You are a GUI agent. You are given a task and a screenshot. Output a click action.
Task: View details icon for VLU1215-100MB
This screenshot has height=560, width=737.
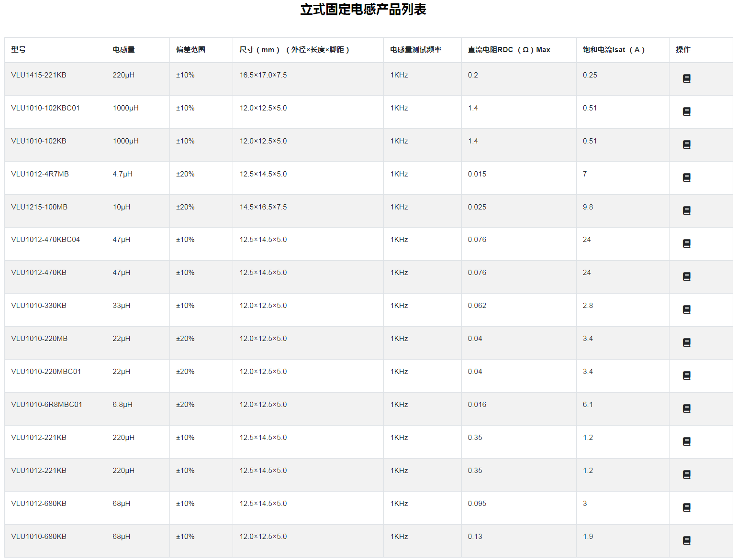coord(686,210)
